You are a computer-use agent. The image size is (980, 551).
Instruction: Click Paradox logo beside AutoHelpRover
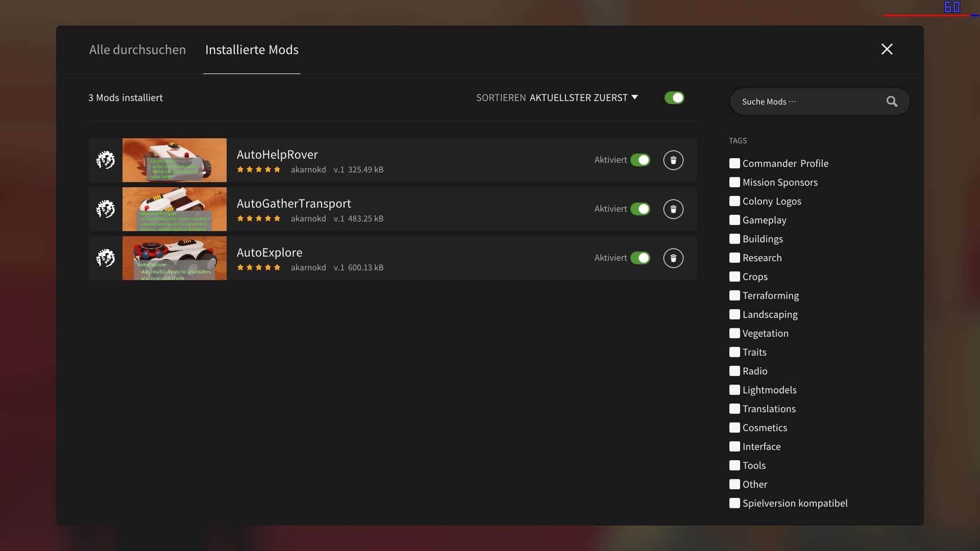(x=106, y=160)
